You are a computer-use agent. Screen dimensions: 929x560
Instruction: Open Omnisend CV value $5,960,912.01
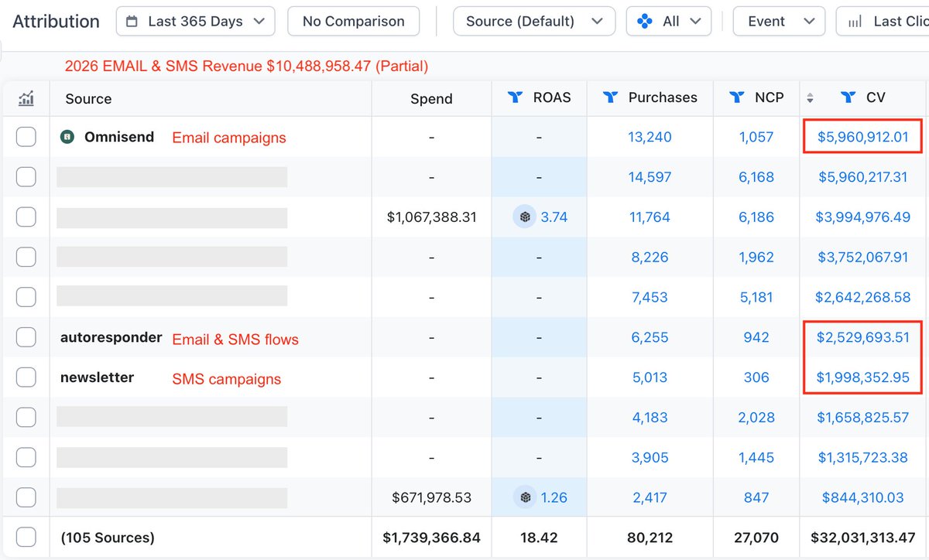tap(862, 137)
